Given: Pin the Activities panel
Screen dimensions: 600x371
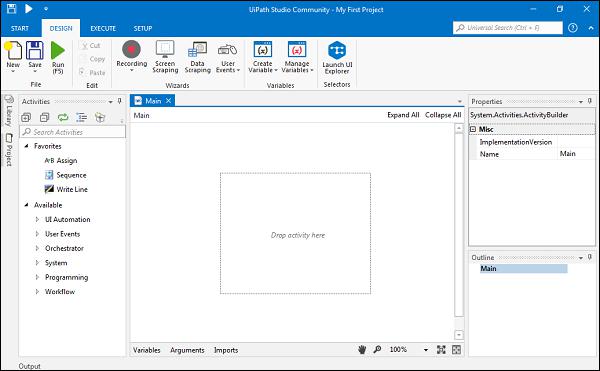Looking at the screenshot, I should click(x=120, y=101).
